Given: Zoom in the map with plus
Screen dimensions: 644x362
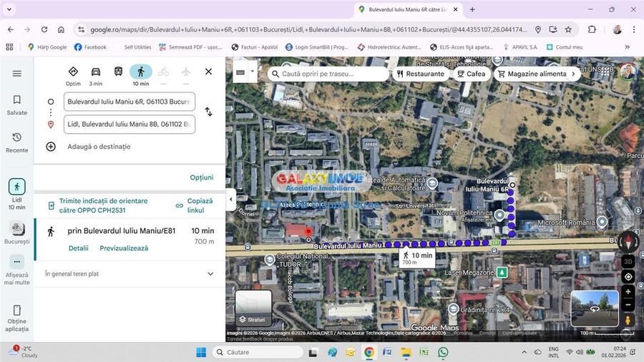Looking at the screenshot, I should point(628,292).
